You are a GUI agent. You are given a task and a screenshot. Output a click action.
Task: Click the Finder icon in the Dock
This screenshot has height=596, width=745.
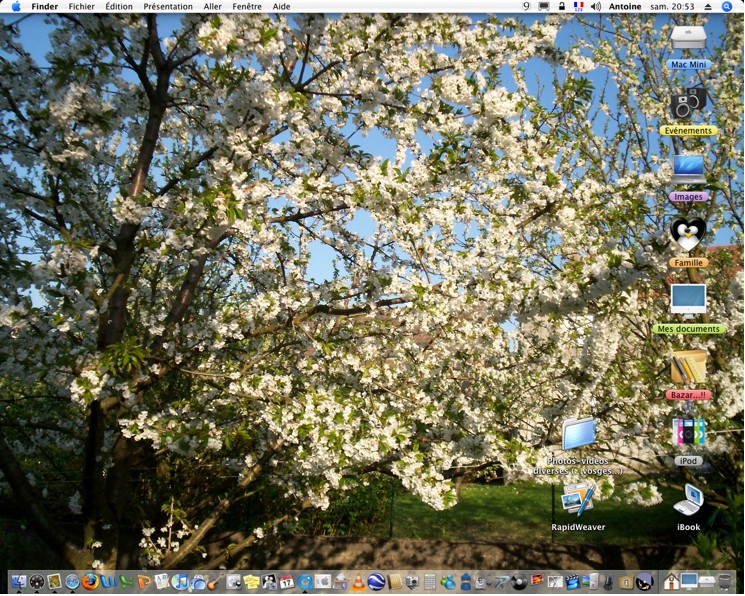[18, 581]
